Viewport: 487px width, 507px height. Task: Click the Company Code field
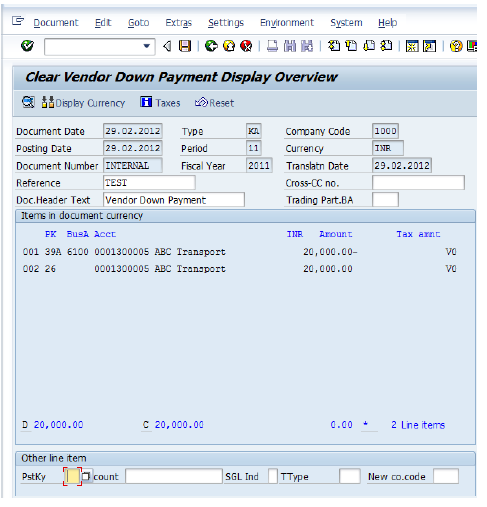[385, 131]
